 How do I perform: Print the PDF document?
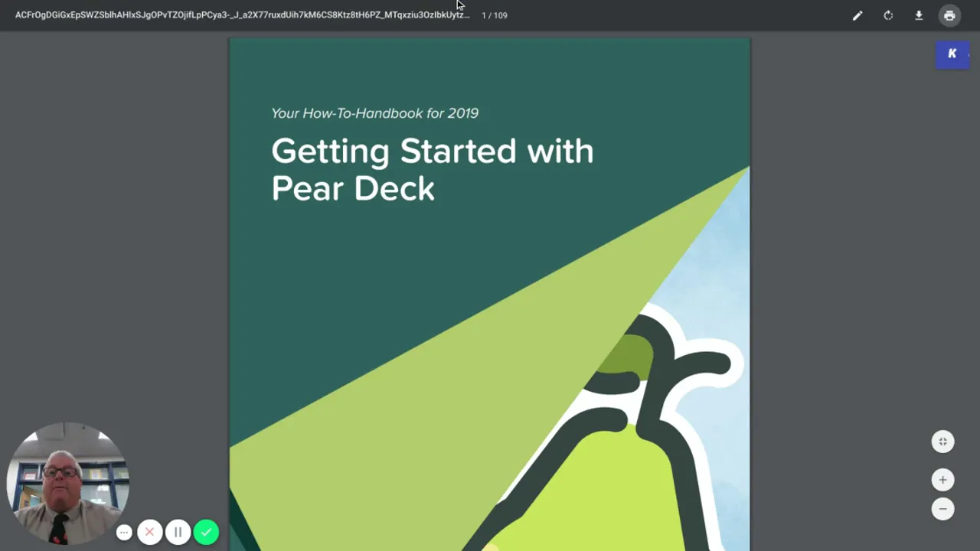(949, 15)
